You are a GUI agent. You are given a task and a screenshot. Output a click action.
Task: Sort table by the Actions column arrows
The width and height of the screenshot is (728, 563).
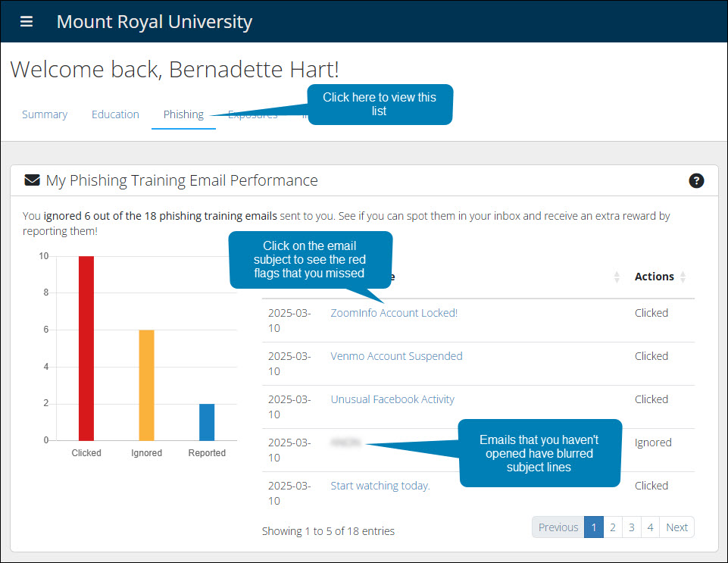(x=683, y=277)
